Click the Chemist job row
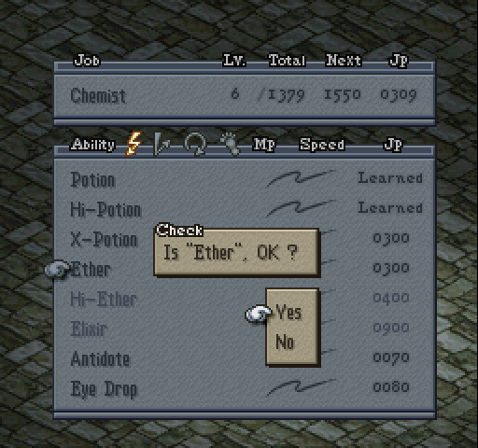The image size is (478, 448). [x=245, y=95]
